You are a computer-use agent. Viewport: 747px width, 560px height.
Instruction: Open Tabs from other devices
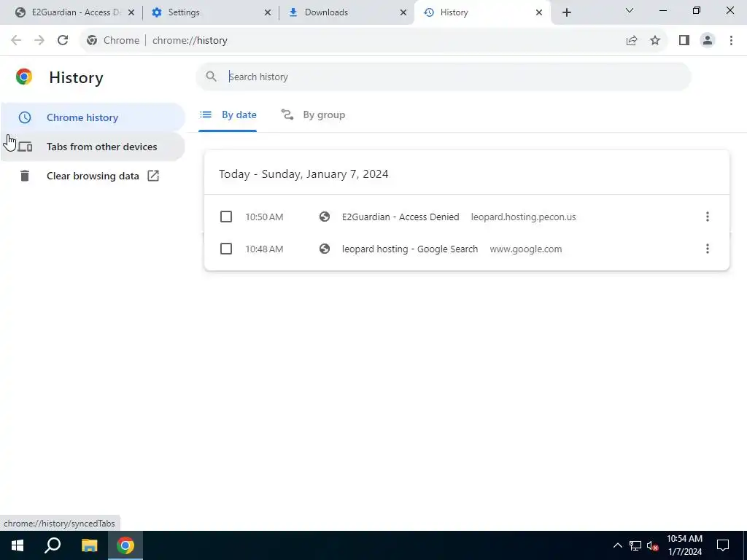coord(93,147)
